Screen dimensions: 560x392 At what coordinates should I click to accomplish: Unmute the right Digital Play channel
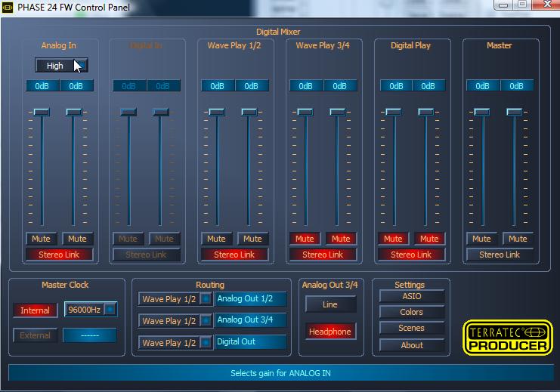[x=429, y=239]
